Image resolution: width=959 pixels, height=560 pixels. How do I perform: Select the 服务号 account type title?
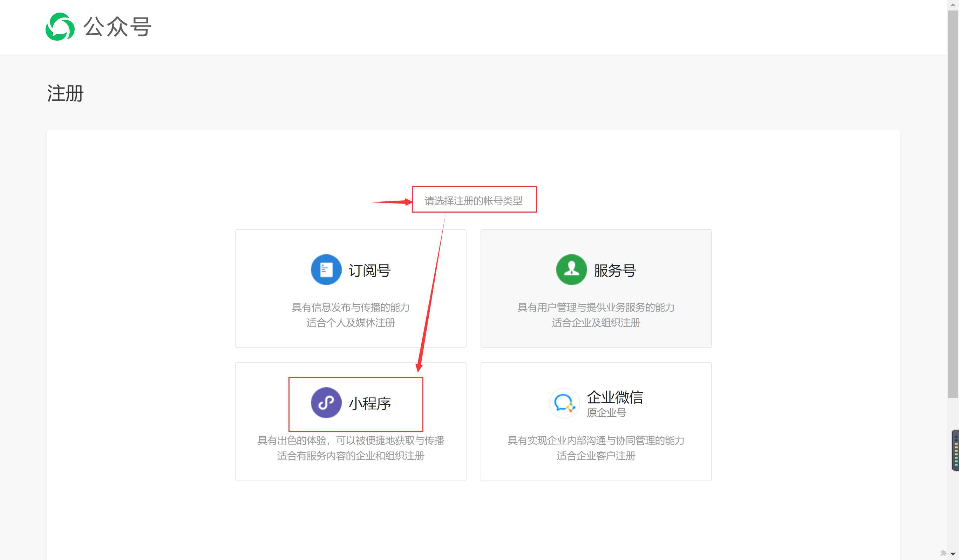615,270
